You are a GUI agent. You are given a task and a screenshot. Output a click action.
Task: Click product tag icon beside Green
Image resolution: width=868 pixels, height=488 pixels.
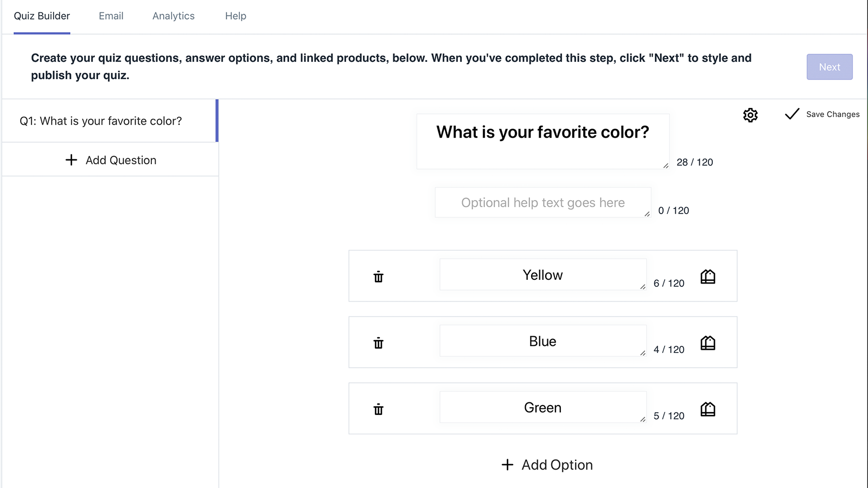(x=707, y=409)
